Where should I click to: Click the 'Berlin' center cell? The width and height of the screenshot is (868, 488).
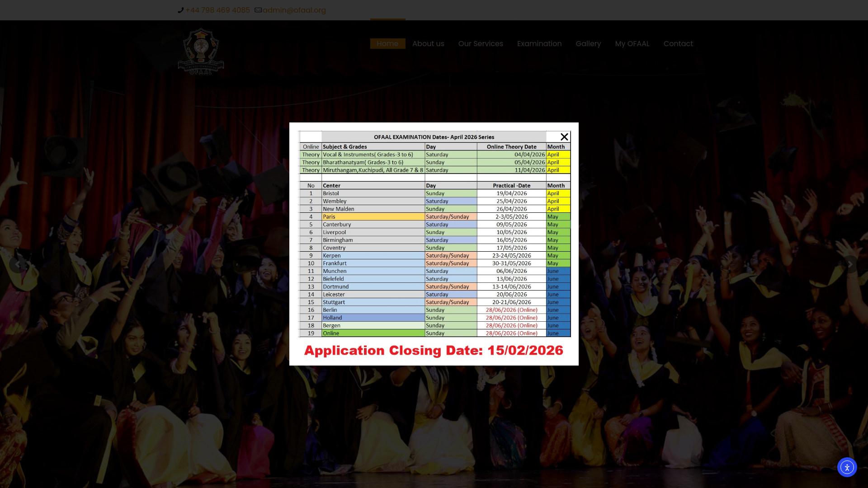coord(373,310)
